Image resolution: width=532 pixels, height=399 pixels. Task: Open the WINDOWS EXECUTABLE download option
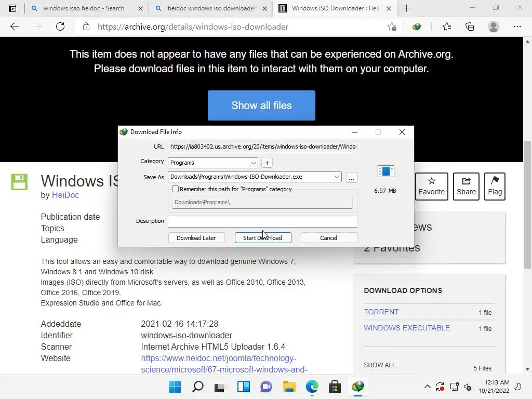pos(407,328)
